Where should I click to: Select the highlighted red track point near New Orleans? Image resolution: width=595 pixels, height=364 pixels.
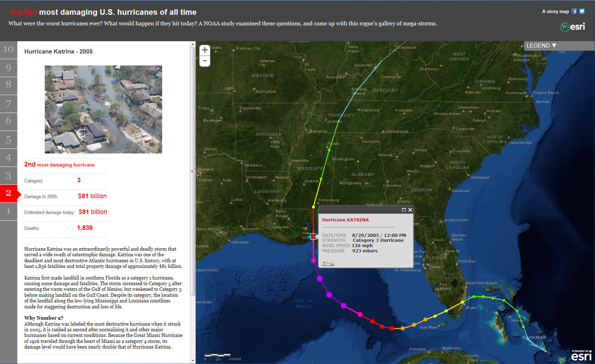(313, 237)
